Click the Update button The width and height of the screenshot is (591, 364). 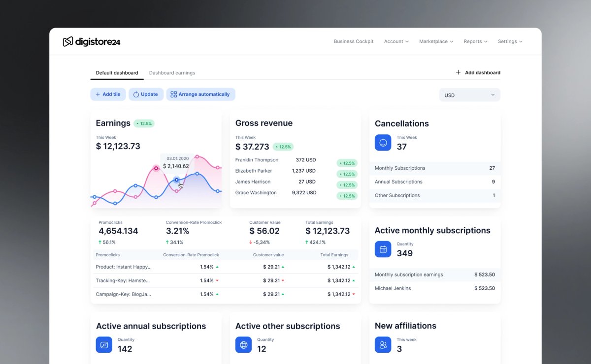click(146, 94)
